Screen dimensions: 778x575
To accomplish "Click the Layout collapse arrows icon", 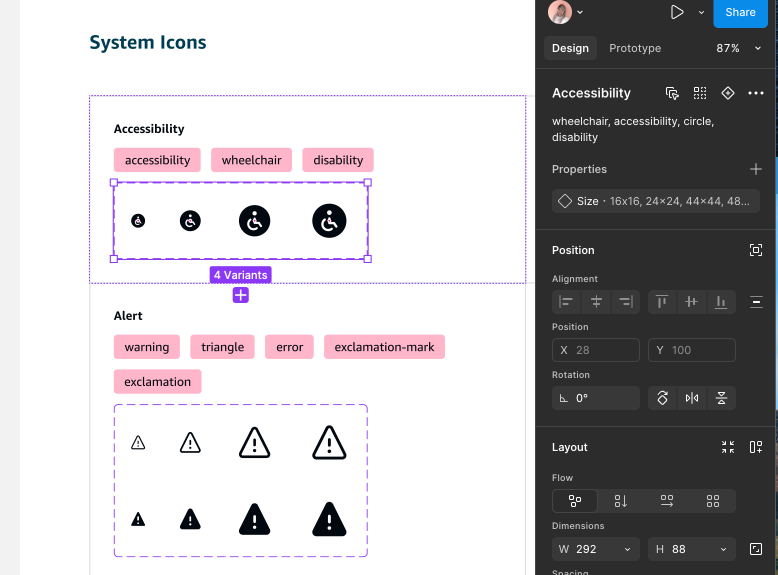I will pos(727,447).
